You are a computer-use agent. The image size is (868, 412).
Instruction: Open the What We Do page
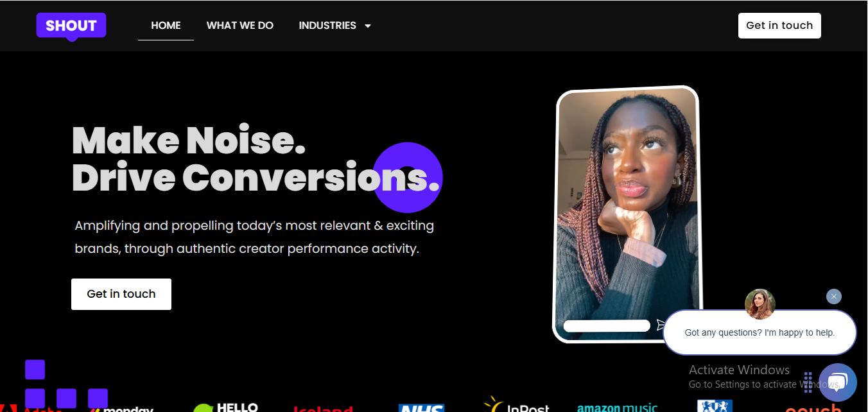239,26
